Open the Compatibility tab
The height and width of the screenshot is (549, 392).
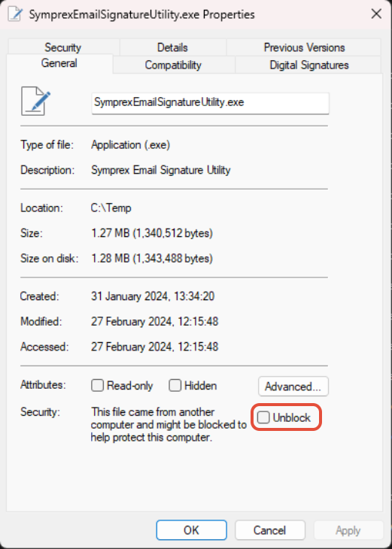tap(173, 65)
